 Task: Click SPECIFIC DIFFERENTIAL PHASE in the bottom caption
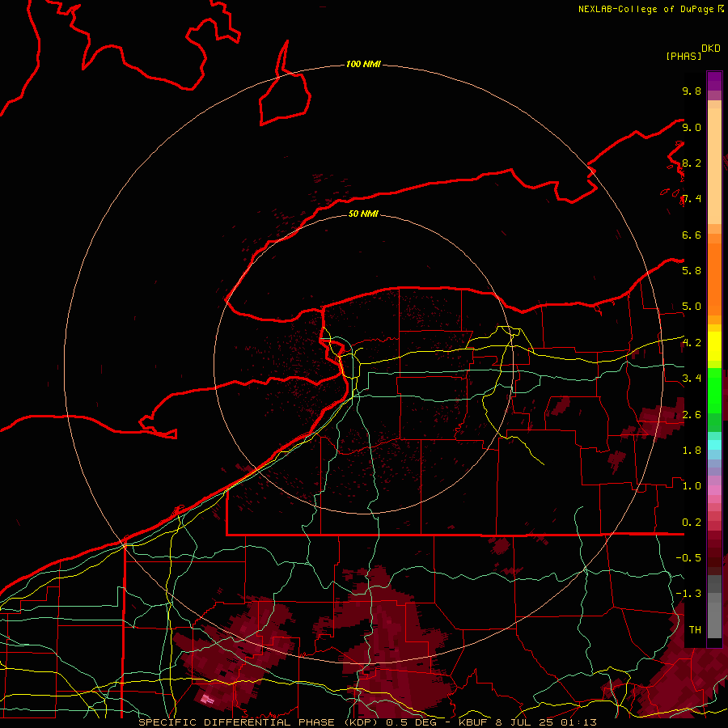[x=236, y=722]
